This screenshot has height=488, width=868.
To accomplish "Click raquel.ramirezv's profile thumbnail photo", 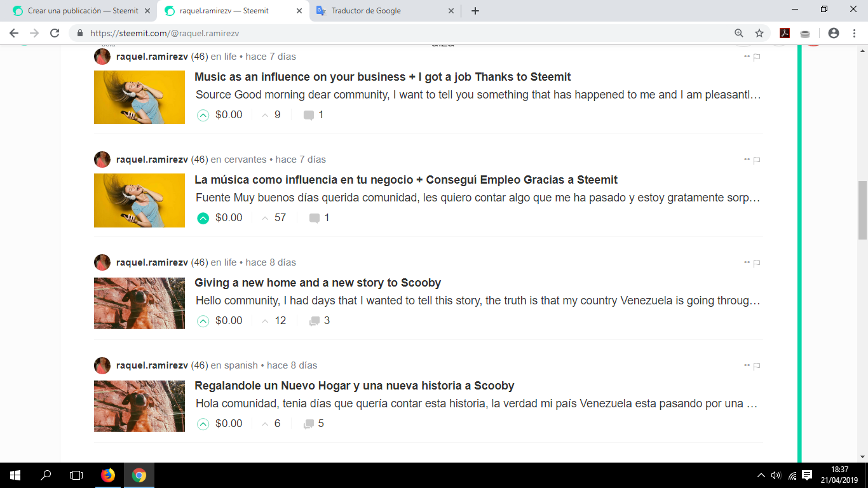I will (102, 57).
